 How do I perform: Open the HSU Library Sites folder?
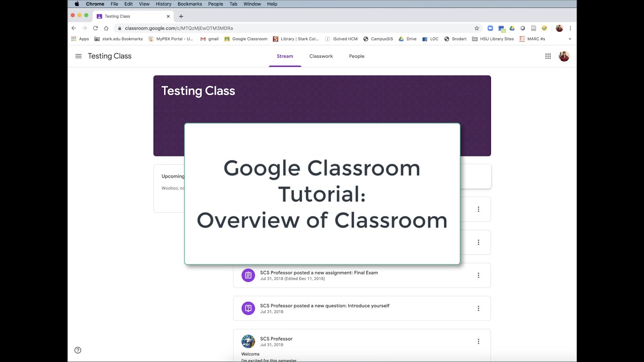tap(494, 39)
